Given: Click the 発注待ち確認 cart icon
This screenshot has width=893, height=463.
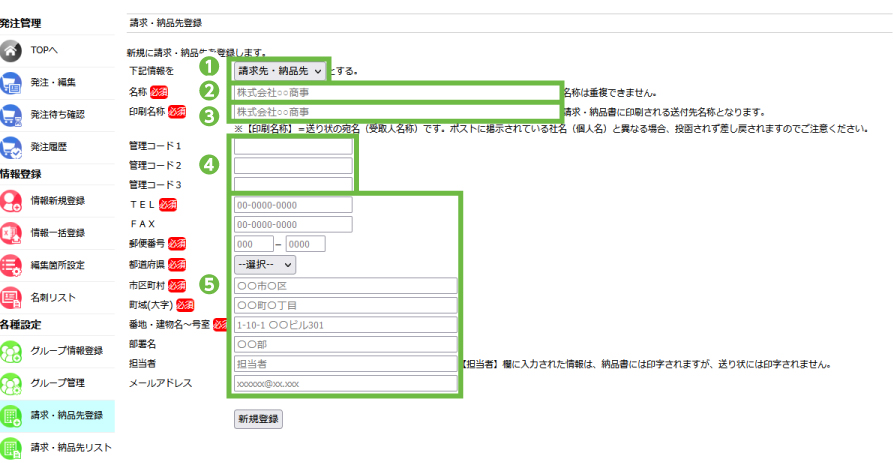Looking at the screenshot, I should (x=12, y=114).
